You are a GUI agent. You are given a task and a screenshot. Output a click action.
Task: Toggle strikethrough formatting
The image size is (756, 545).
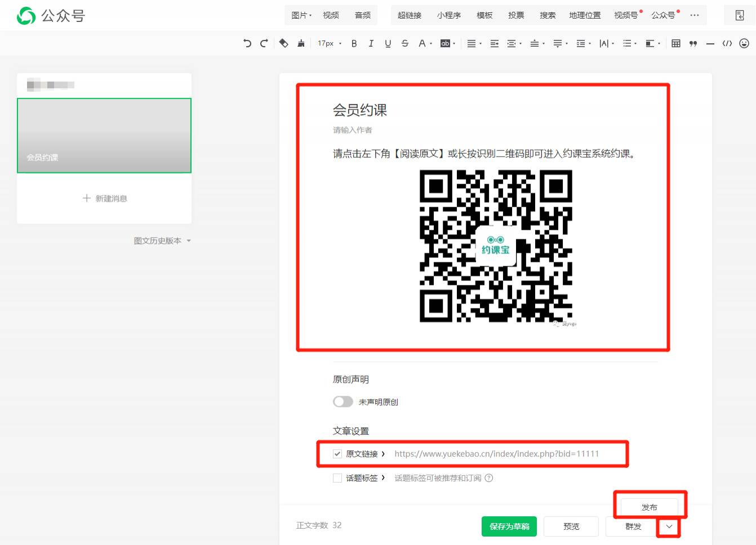pyautogui.click(x=404, y=43)
